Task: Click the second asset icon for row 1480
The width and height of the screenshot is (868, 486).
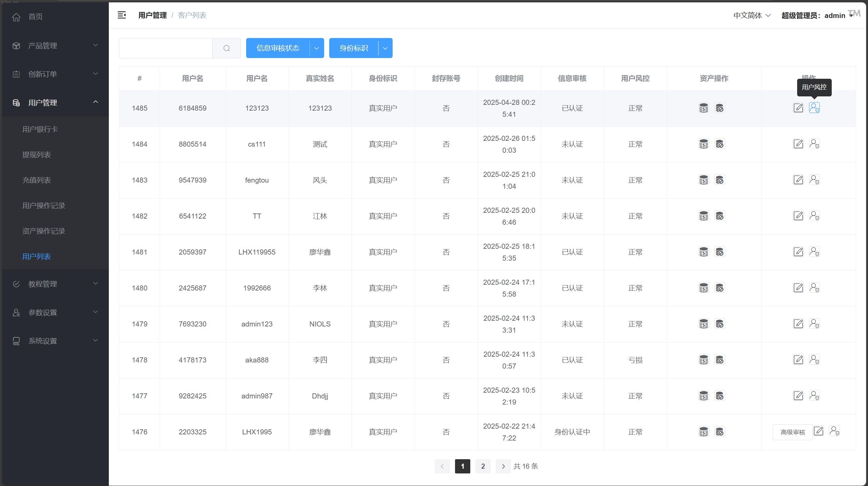Action: 719,288
